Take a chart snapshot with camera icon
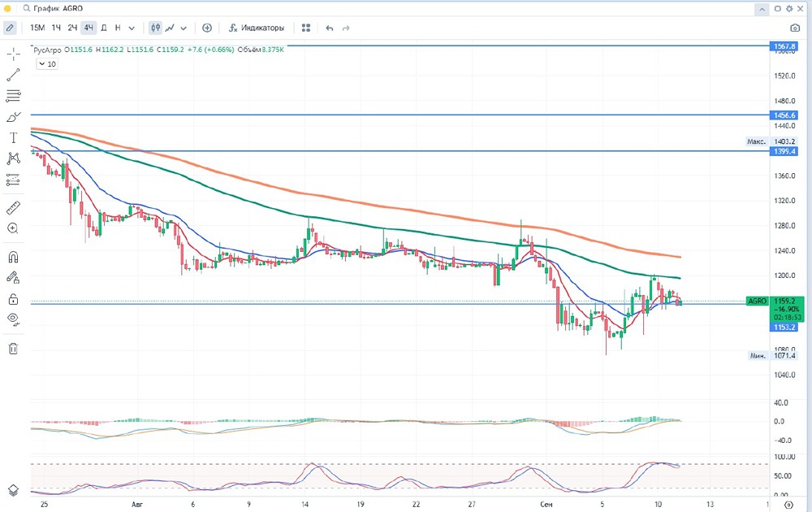Image resolution: width=812 pixels, height=512 pixels. 795,28
